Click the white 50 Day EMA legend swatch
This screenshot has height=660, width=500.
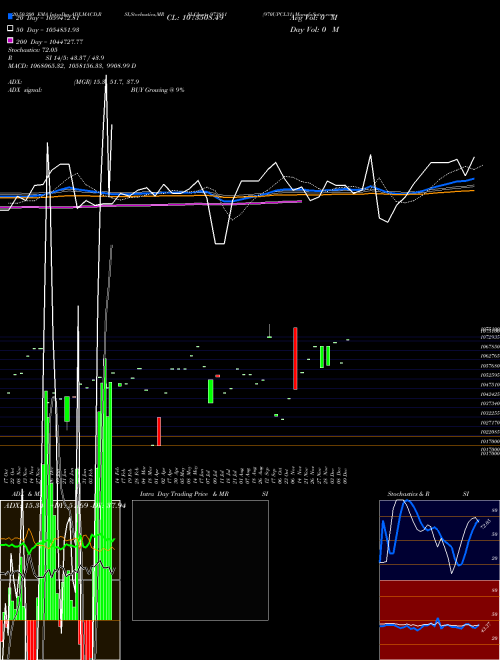click(x=10, y=28)
